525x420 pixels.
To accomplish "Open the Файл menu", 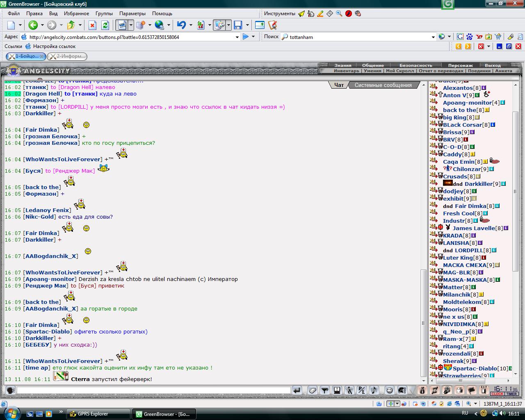I will pos(14,14).
